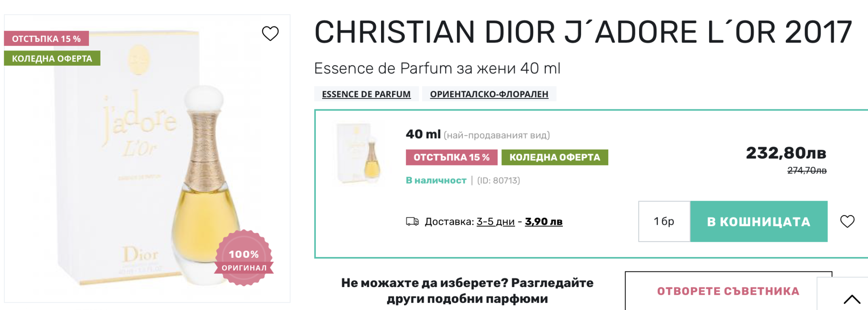This screenshot has width=868, height=310.
Task: Click the wishlist heart on the product image
Action: (270, 33)
